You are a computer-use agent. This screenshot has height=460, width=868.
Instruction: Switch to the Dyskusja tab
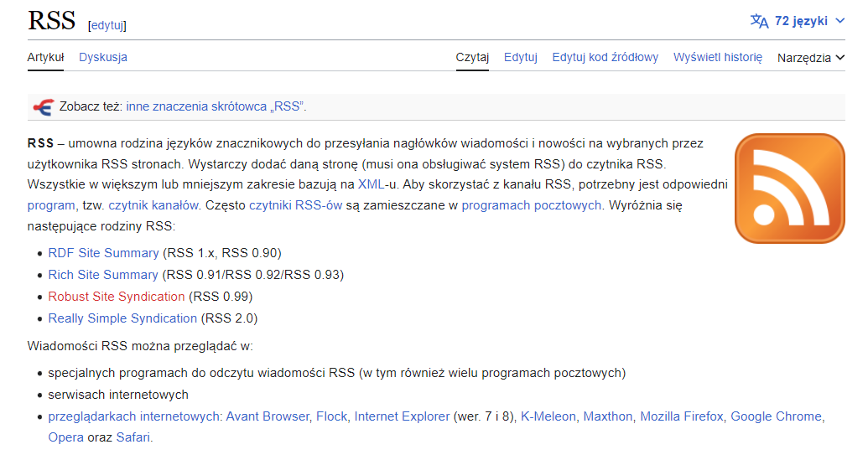103,57
